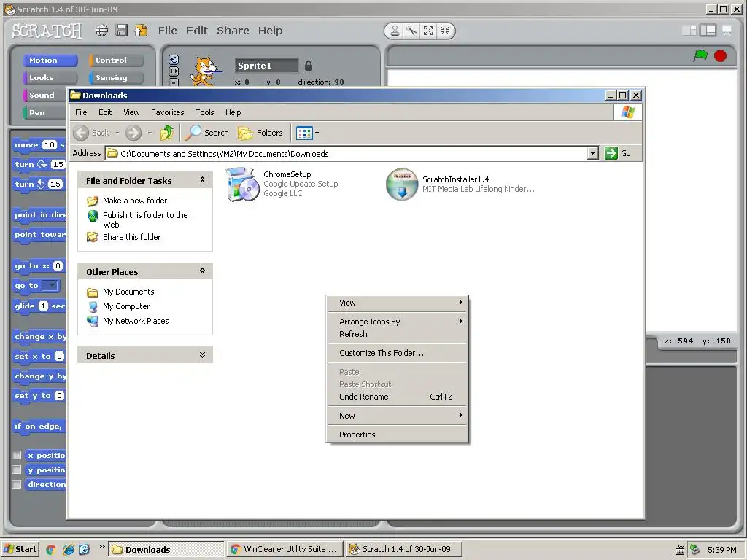Click the Back button in Downloads
Viewport: 747px width, 560px height.
click(x=91, y=133)
